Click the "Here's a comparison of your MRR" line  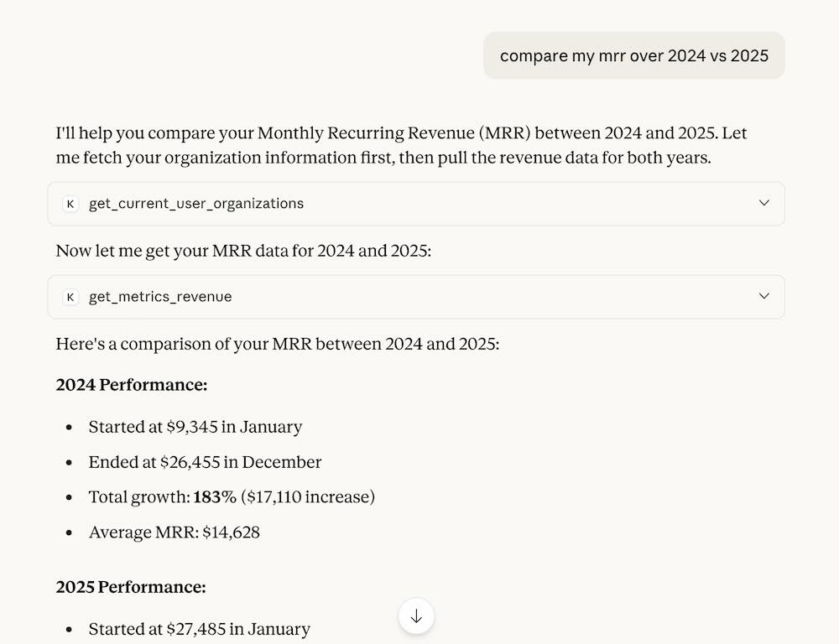click(x=277, y=344)
